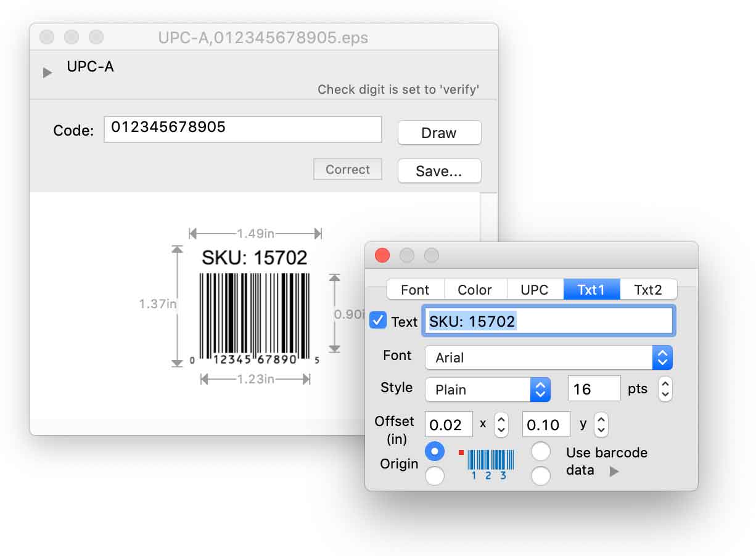This screenshot has width=756, height=556.
Task: Click the Draw button
Action: (439, 133)
